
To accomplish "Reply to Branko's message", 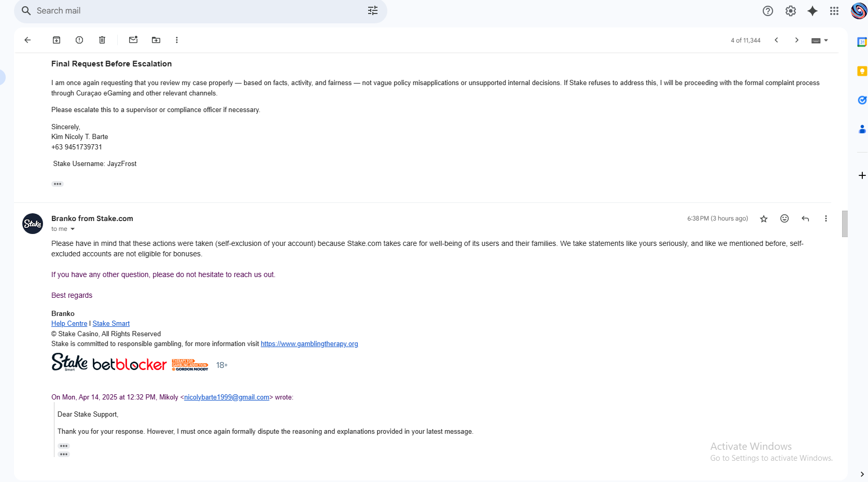I will click(x=805, y=219).
